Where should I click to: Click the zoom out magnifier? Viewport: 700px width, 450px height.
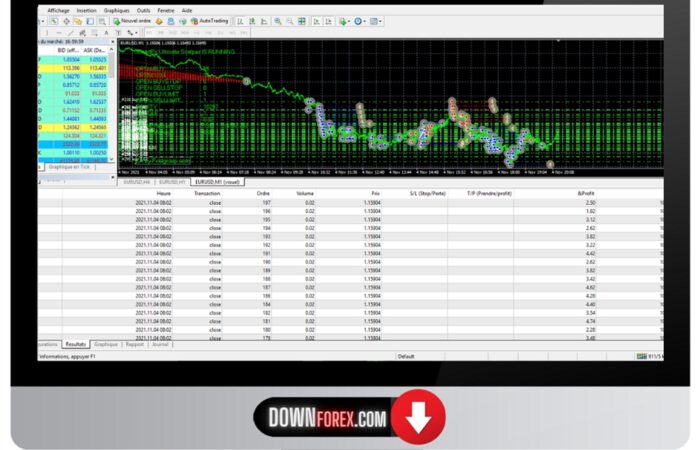tap(290, 21)
